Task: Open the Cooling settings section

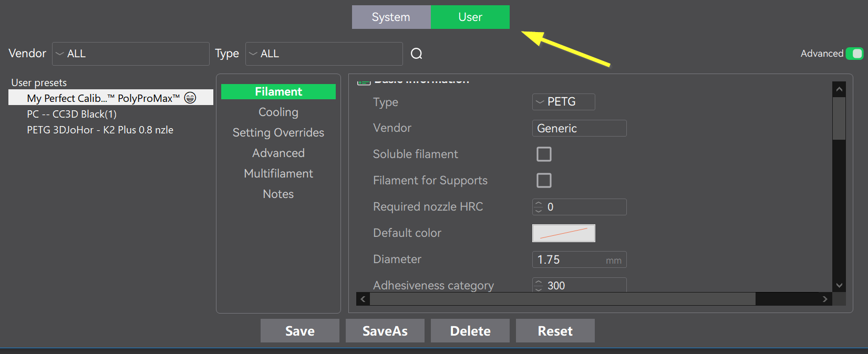Action: coord(278,112)
